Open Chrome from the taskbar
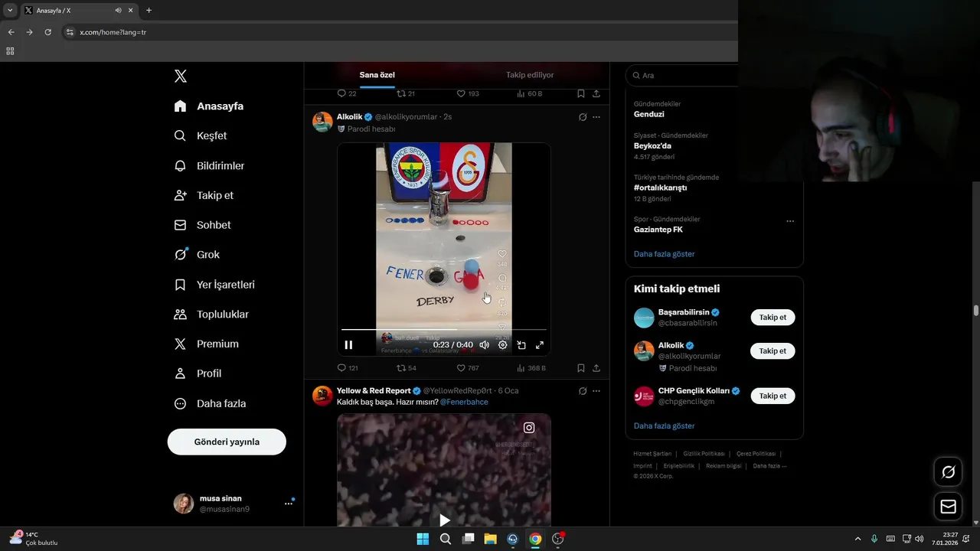The width and height of the screenshot is (980, 551). click(x=535, y=539)
